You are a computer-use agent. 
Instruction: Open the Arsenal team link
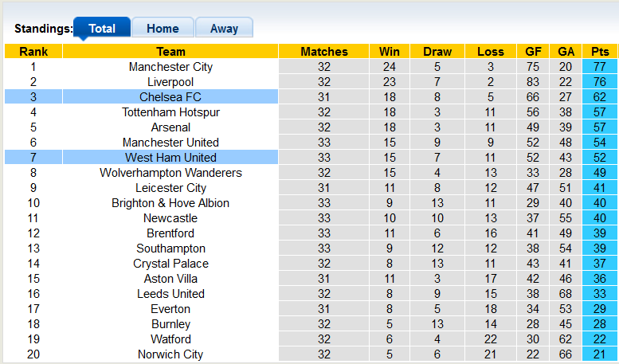[170, 127]
